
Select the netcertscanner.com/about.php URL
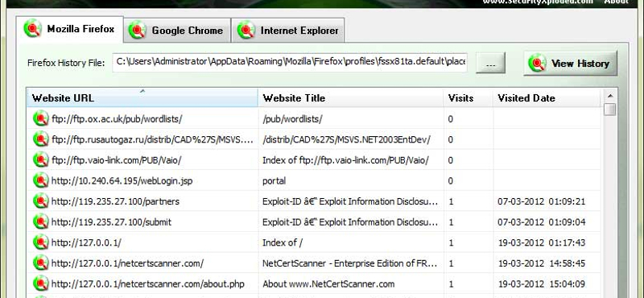[x=148, y=284]
